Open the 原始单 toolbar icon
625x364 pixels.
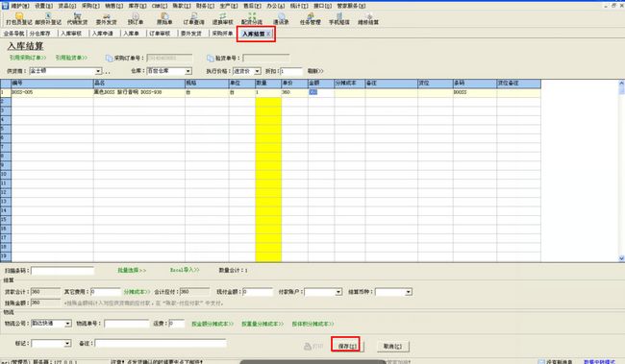point(164,18)
